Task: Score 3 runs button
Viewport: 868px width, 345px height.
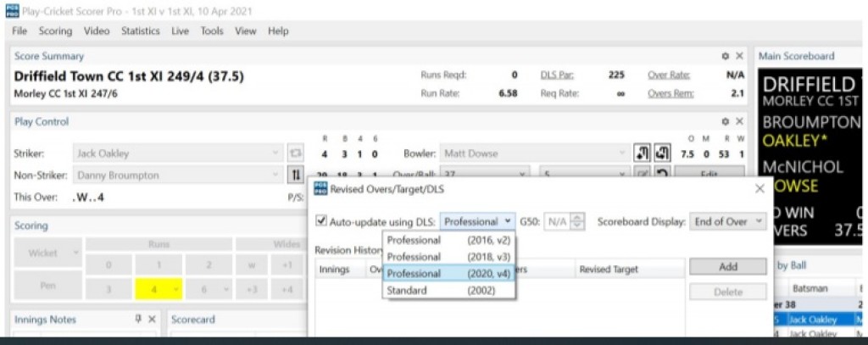Action: coord(109,288)
